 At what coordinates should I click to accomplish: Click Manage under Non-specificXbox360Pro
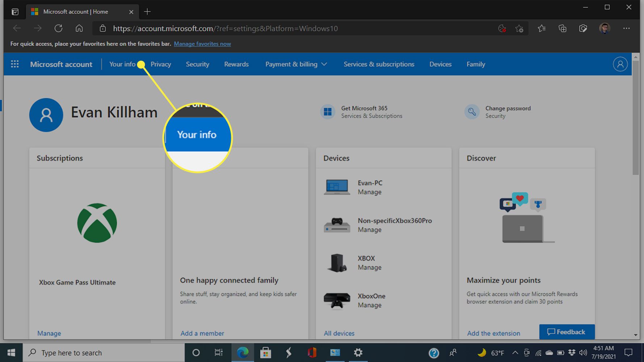[370, 230]
